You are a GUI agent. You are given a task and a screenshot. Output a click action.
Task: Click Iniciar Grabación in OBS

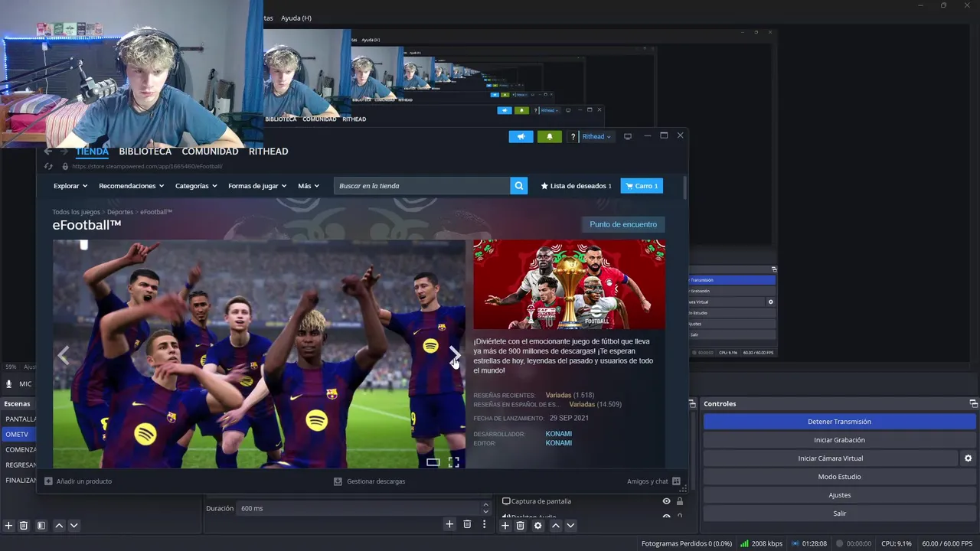tap(839, 440)
